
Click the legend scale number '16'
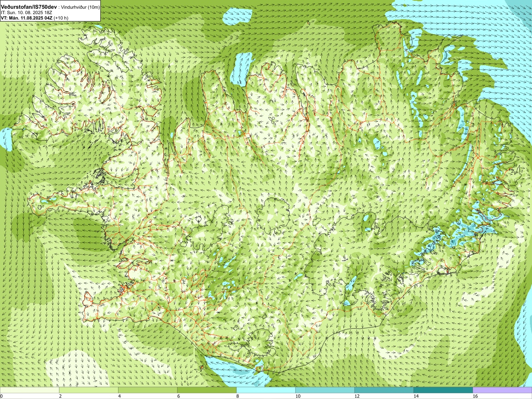pos(475,396)
